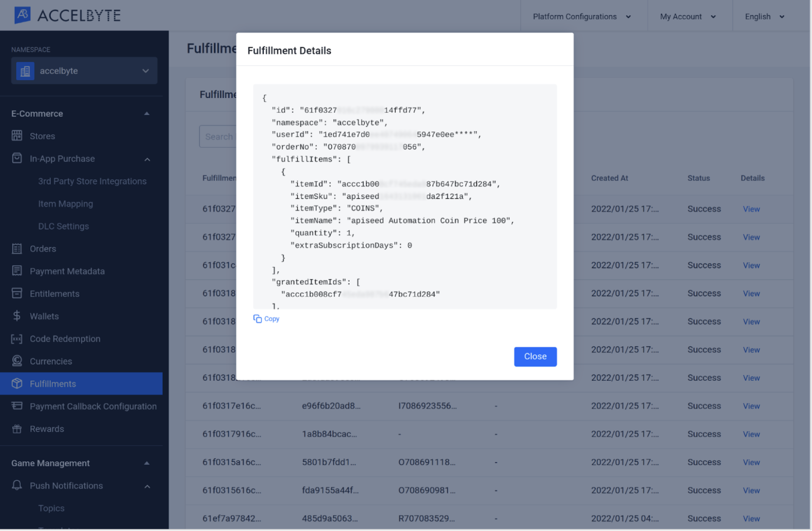Click the search input field

(x=221, y=136)
